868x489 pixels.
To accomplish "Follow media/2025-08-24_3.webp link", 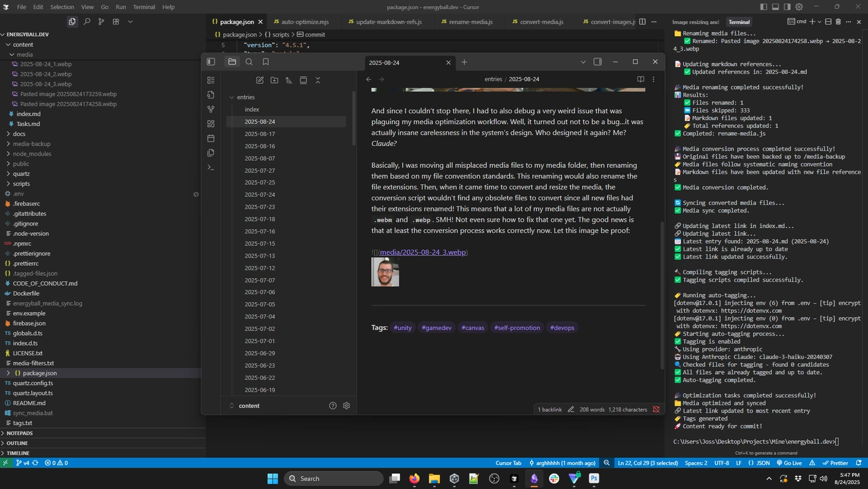I will (423, 252).
